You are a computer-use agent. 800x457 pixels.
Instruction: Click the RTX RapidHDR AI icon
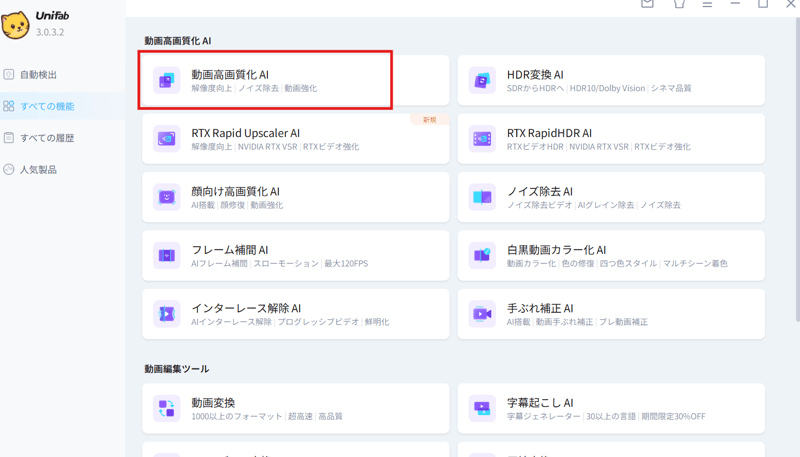tap(482, 139)
